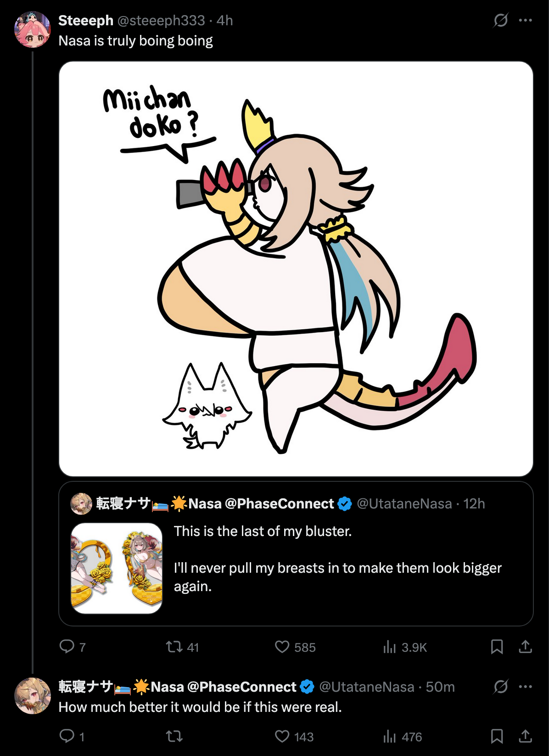Bookmark Steeeph's tweet

(497, 647)
